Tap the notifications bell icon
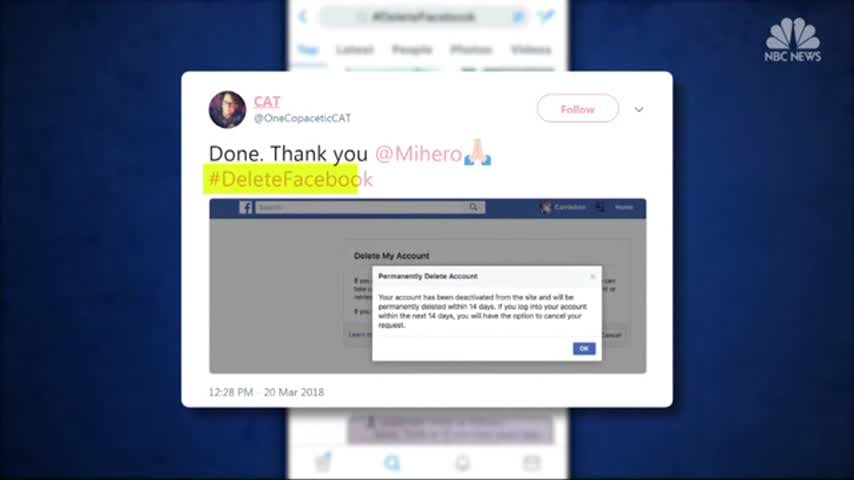This screenshot has height=480, width=854. pos(462,463)
